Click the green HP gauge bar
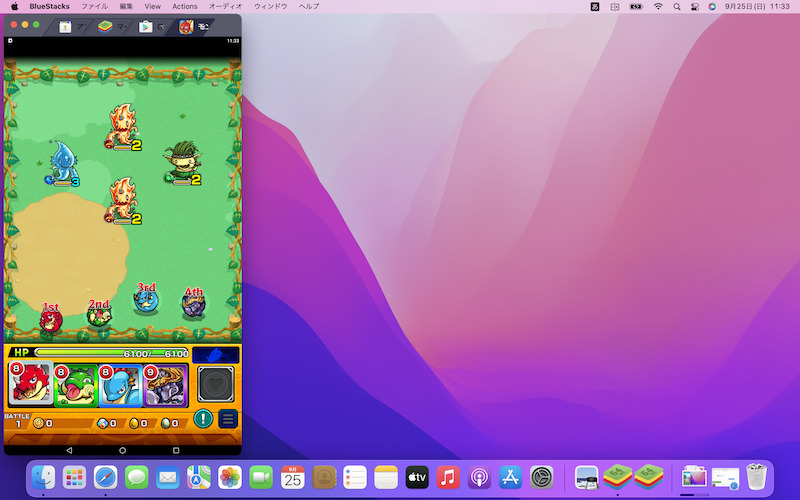The height and width of the screenshot is (500, 800). tap(110, 353)
